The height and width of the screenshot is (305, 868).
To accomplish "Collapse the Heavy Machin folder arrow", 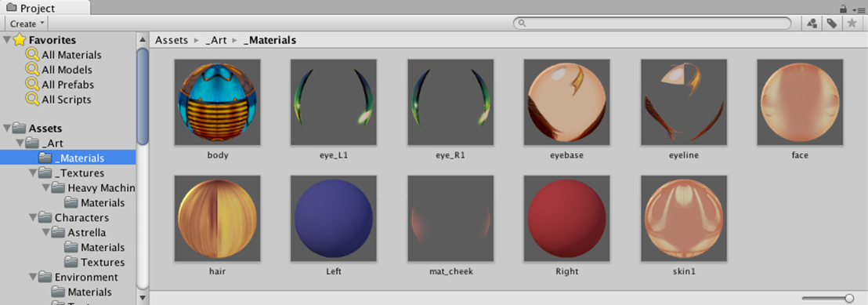I will tap(46, 188).
